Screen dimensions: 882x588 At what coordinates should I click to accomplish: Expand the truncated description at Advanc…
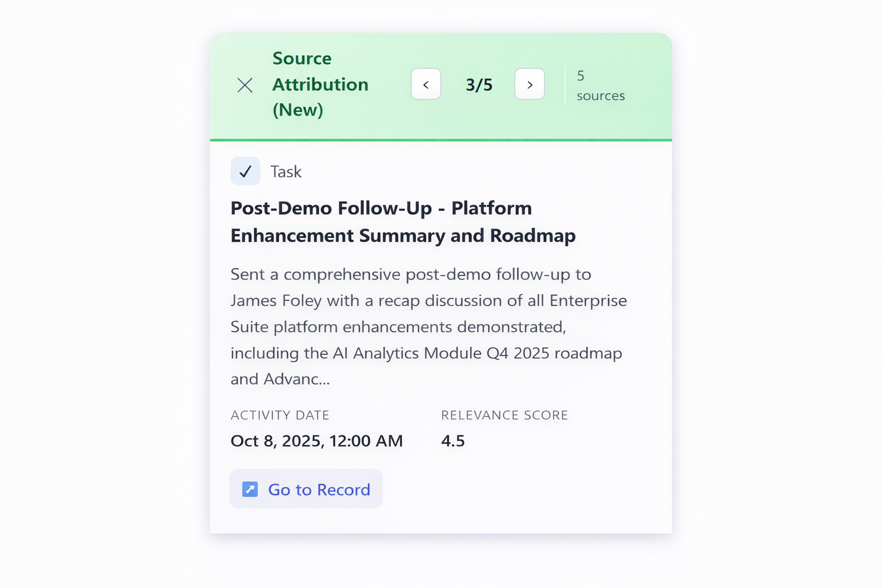(x=297, y=379)
